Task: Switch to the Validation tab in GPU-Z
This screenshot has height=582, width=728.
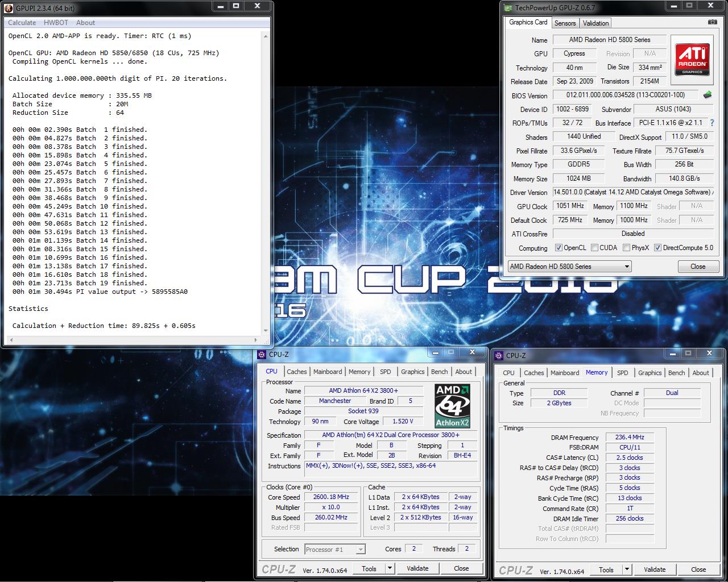Action: tap(595, 23)
